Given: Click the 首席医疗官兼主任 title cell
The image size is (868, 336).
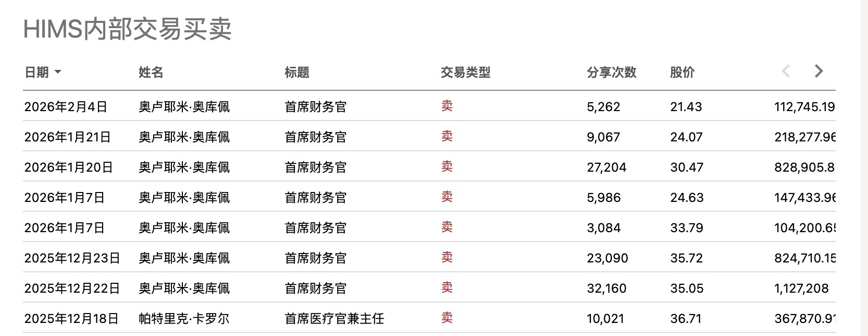Looking at the screenshot, I should [334, 319].
